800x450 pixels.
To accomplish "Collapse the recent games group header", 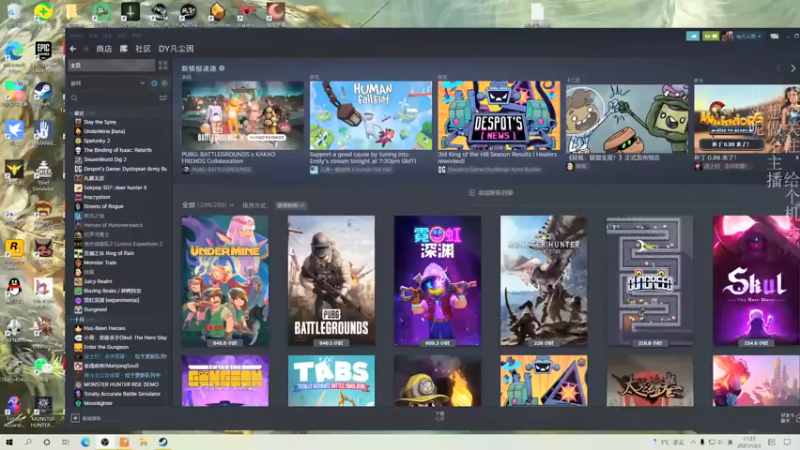I will click(x=83, y=113).
